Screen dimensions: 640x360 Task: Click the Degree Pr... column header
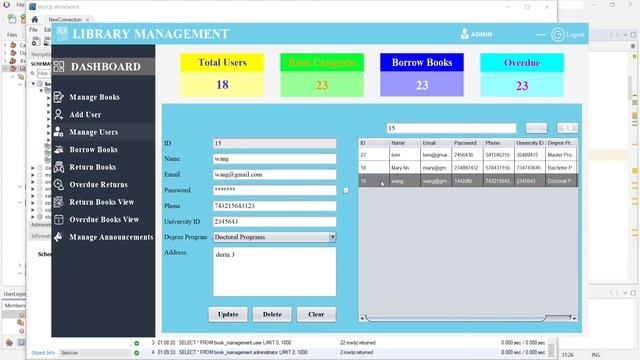click(562, 143)
